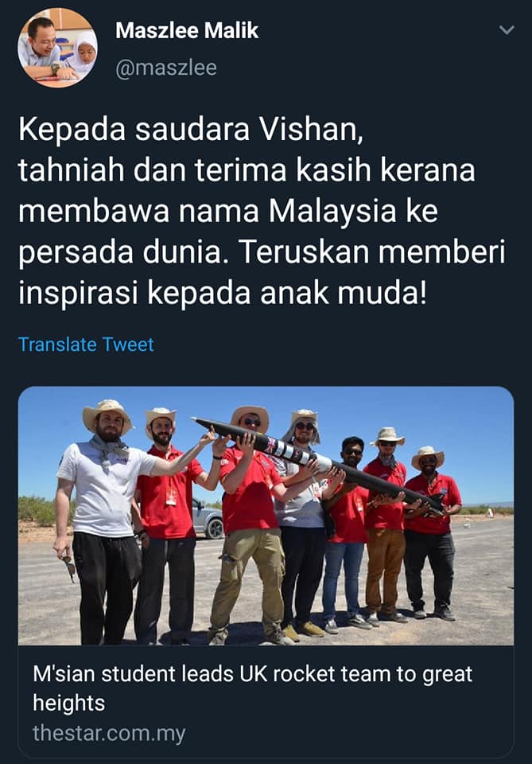
Task: Click the line inspirasi kepada anak muda
Action: tap(223, 294)
